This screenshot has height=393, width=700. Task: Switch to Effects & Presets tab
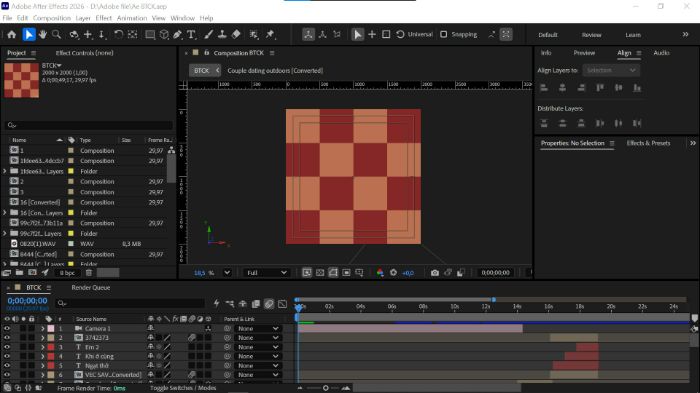point(648,143)
